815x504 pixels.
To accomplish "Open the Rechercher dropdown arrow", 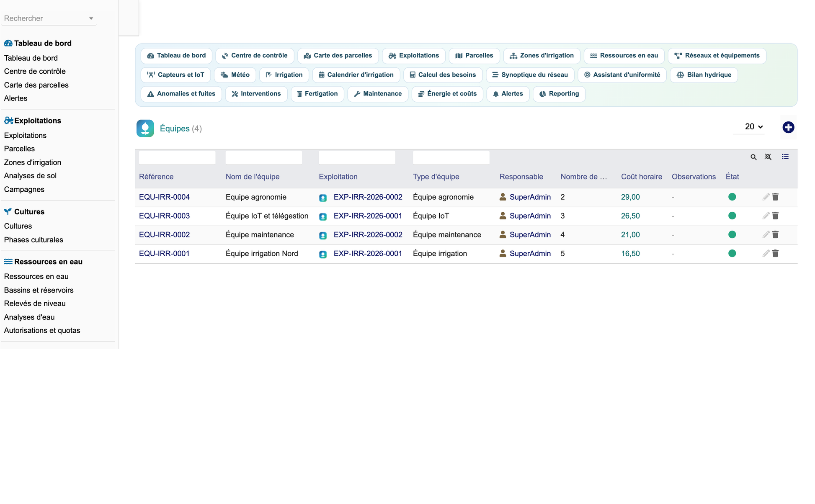I will [x=91, y=18].
